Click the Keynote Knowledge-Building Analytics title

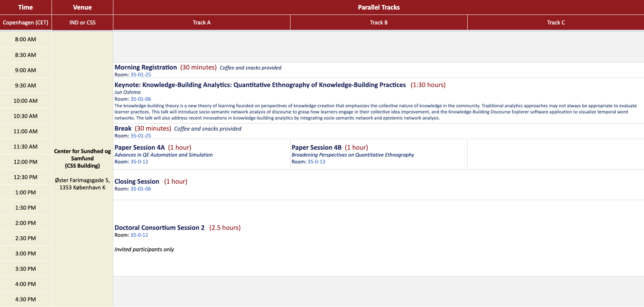pos(260,85)
